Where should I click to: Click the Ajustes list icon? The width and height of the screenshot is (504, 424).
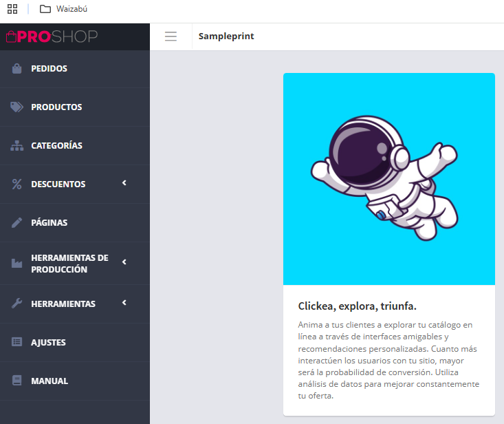(17, 342)
